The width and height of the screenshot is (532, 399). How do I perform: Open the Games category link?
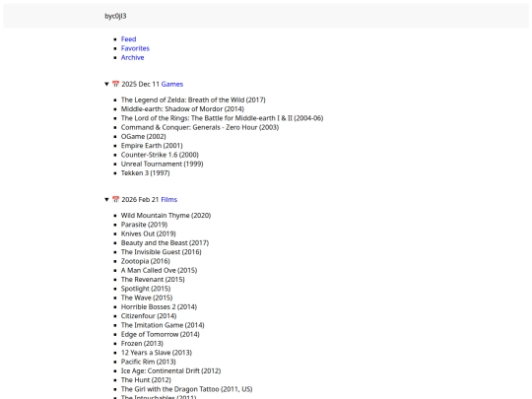172,84
